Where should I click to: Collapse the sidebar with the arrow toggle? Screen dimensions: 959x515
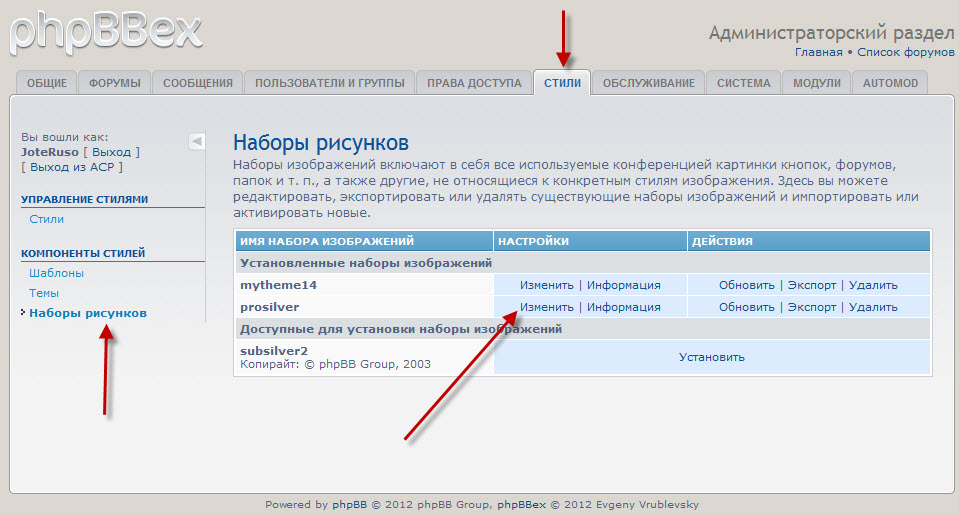coord(197,141)
